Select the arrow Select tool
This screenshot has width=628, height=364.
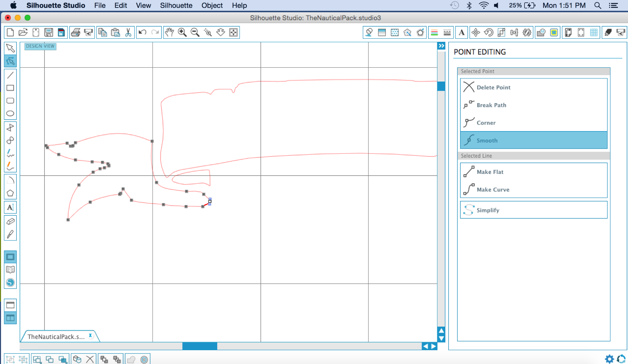point(10,48)
